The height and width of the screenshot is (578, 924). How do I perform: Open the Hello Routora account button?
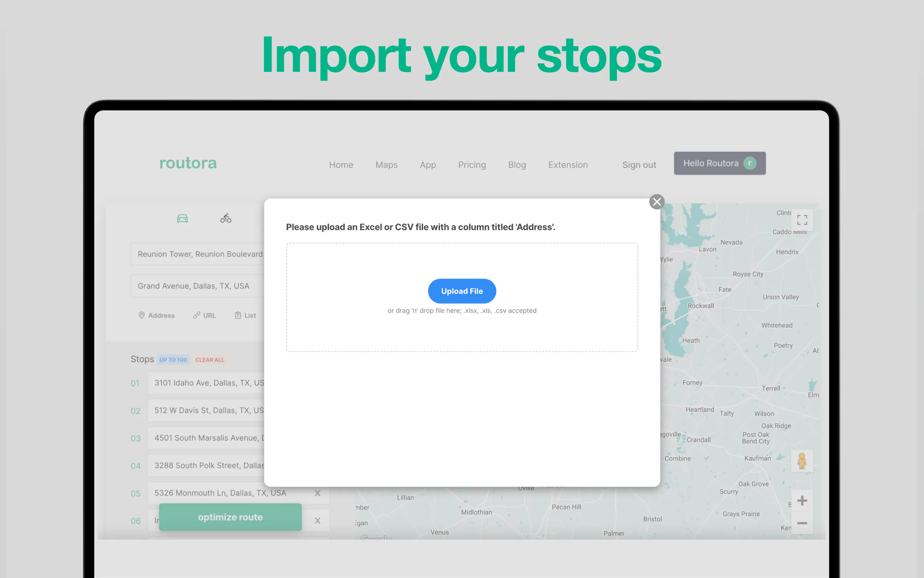tap(719, 163)
